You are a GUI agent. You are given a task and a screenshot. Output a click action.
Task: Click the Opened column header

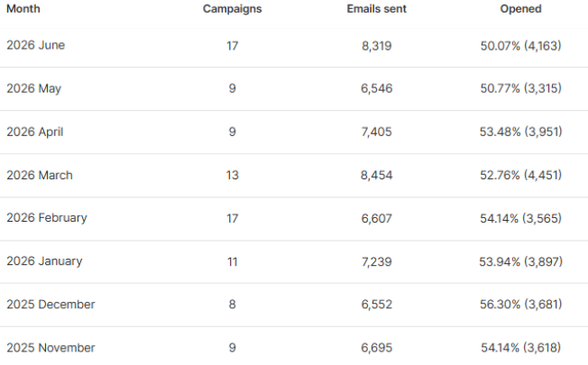coord(520,9)
